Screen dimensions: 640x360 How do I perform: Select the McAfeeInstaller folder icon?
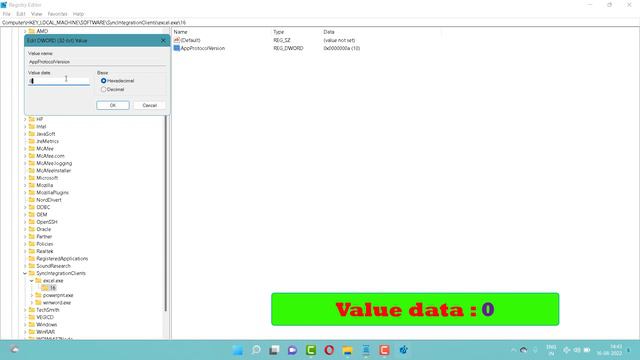click(x=32, y=171)
